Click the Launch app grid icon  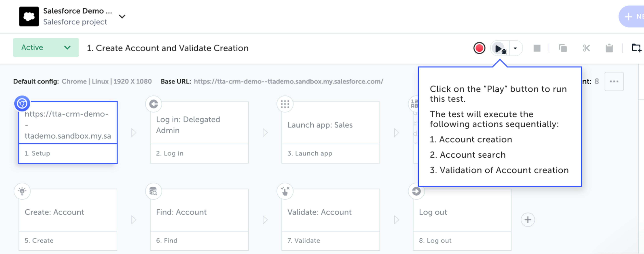pos(285,104)
